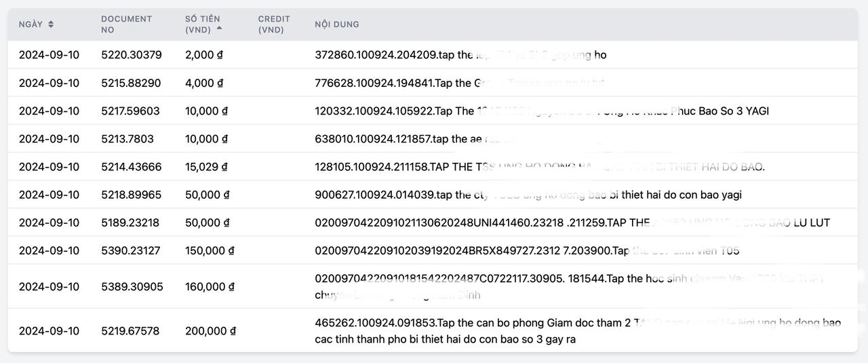Select document number 5220.30379
This screenshot has width=868, height=363.
[x=132, y=55]
